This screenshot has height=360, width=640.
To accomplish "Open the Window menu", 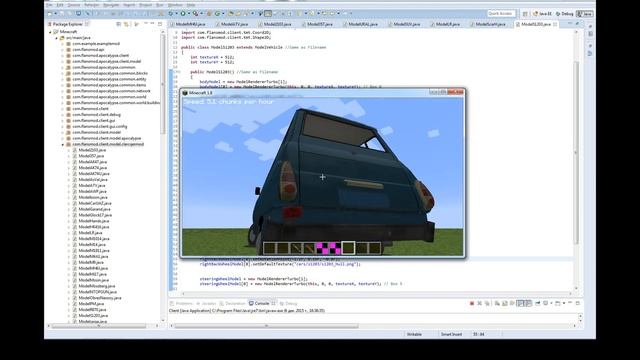I will coord(175,5).
